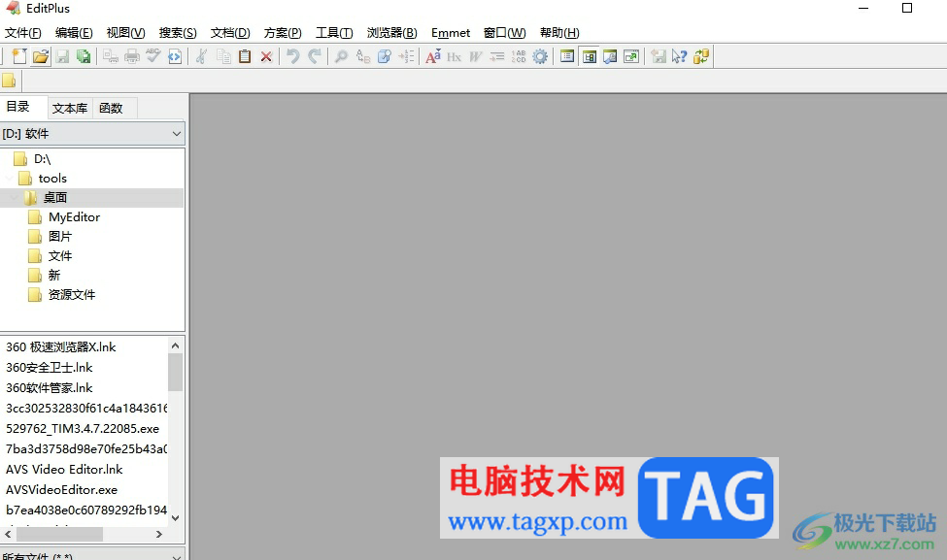Viewport: 947px width, 560px height.
Task: Select the 图片 folder
Action: 60,236
